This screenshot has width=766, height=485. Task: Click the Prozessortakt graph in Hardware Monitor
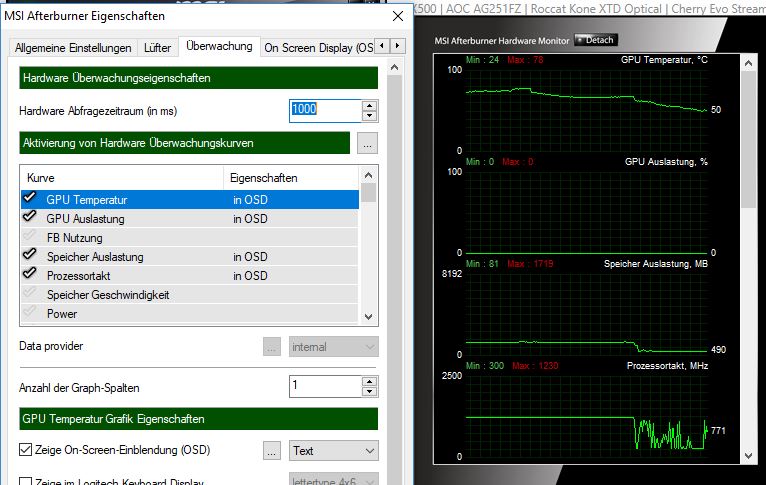coord(586,416)
